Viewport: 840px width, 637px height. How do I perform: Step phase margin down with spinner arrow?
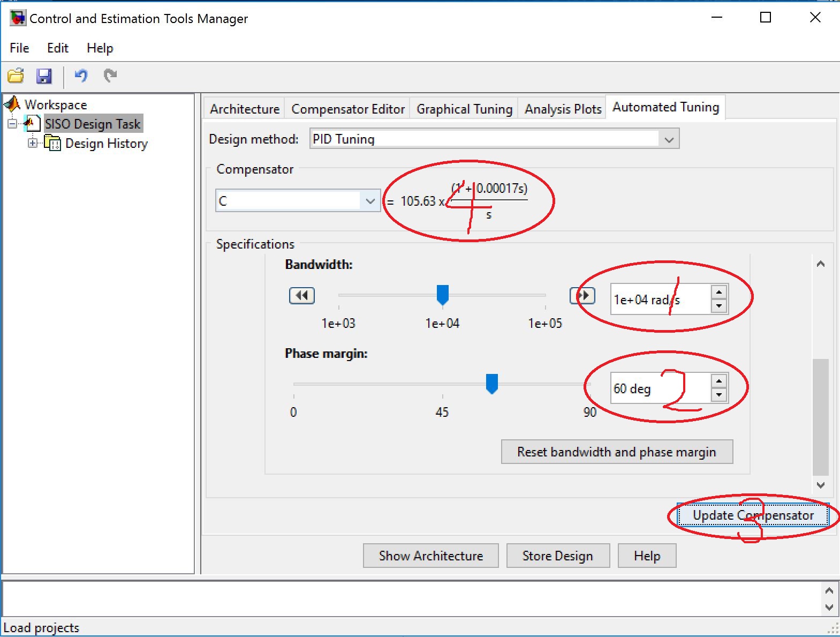(719, 395)
